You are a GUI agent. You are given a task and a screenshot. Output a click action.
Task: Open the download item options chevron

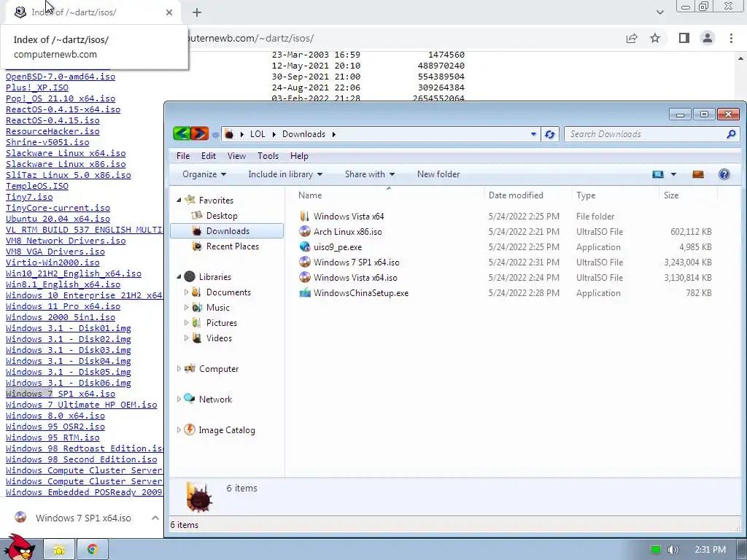pyautogui.click(x=155, y=518)
